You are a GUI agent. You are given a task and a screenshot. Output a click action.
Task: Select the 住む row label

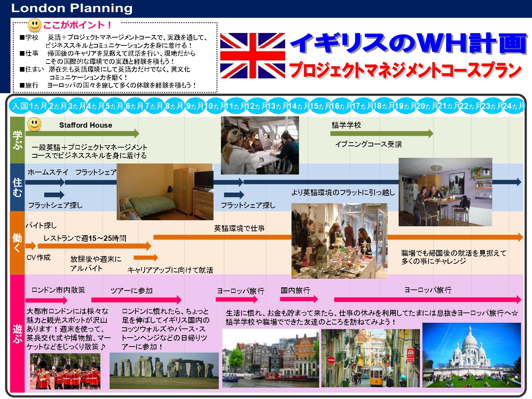pos(17,187)
